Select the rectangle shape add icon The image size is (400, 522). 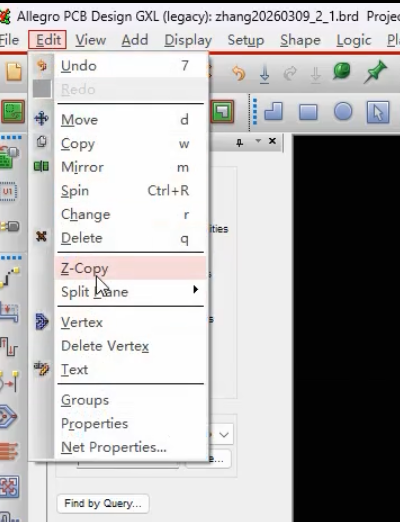pos(308,112)
